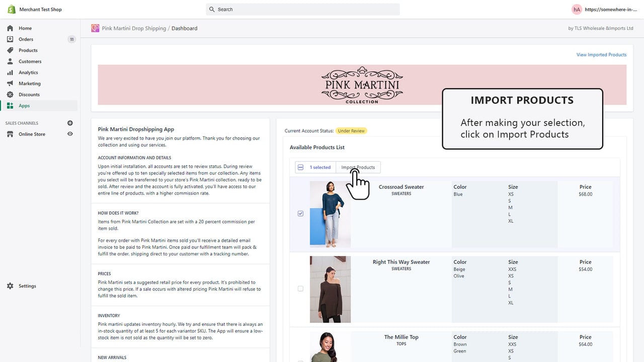Click the SALES CHANNELS section label

point(22,123)
